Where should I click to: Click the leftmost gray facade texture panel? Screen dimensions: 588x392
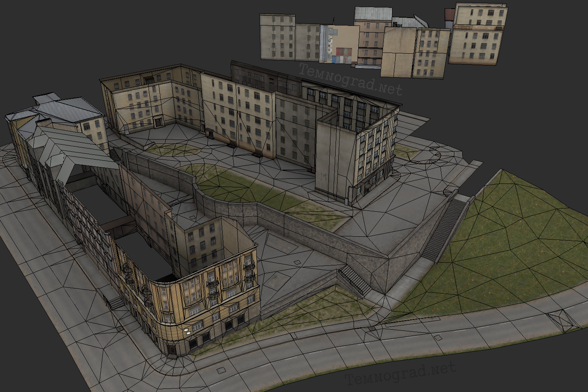pos(278,37)
